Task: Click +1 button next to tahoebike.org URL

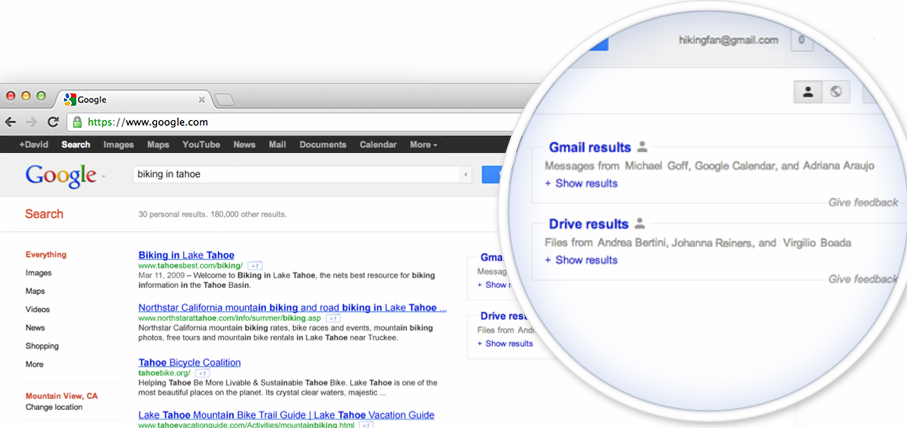Action: coord(202,374)
